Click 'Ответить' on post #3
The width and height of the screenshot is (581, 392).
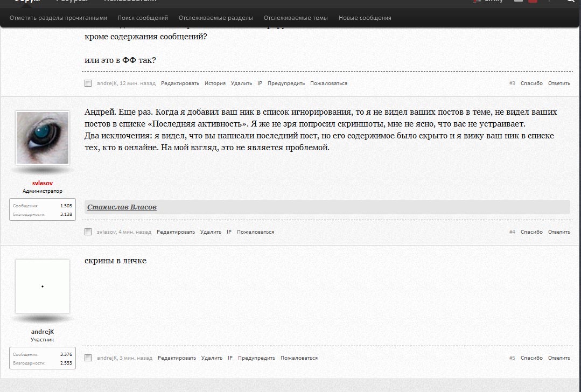pyautogui.click(x=559, y=83)
